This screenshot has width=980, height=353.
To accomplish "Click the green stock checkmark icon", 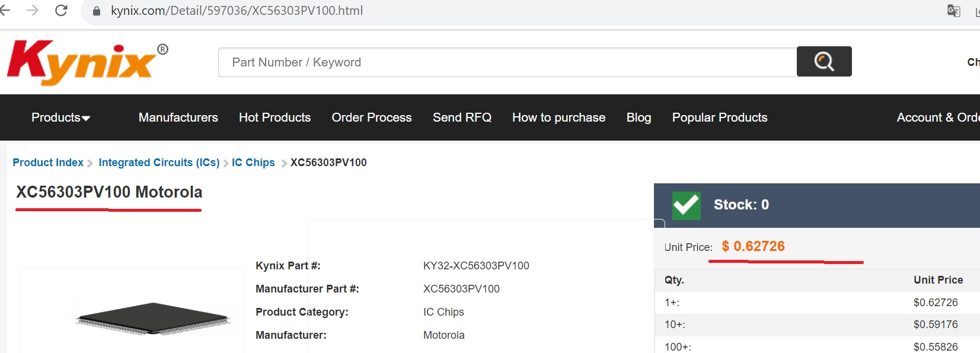I will pyautogui.click(x=687, y=205).
